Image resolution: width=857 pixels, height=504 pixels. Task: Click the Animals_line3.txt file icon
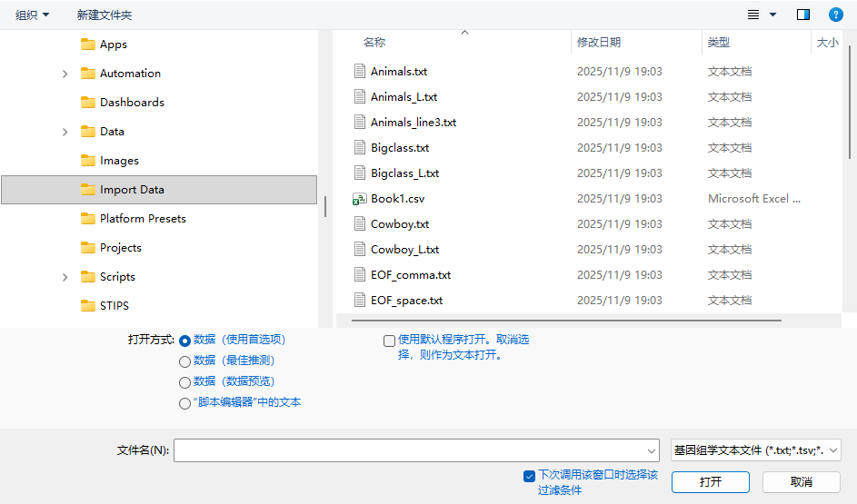tap(360, 122)
